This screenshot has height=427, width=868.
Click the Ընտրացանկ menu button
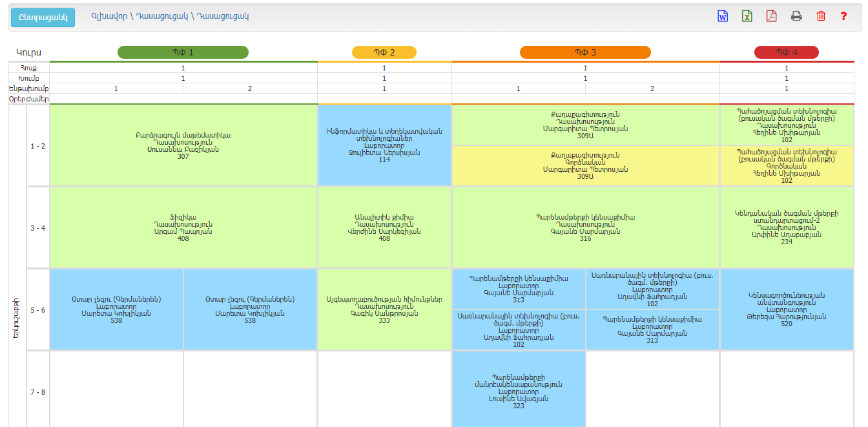(x=43, y=17)
